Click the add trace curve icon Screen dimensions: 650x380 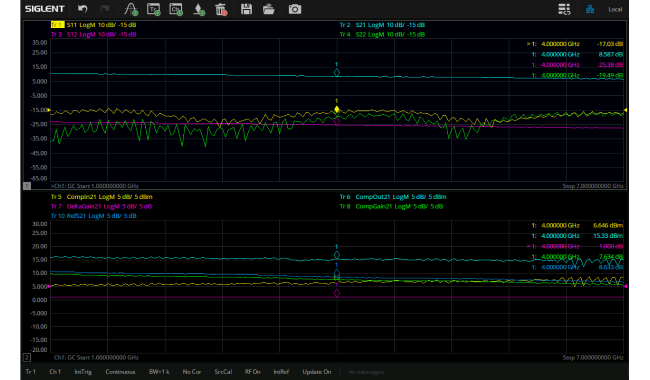click(x=131, y=9)
